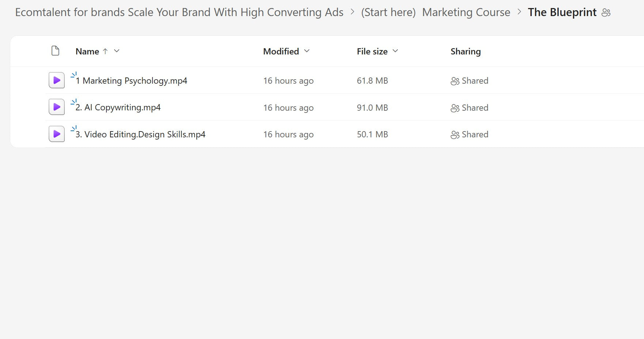
Task: Open 2. AI Copywriting.mp4 file name
Action: 118,107
